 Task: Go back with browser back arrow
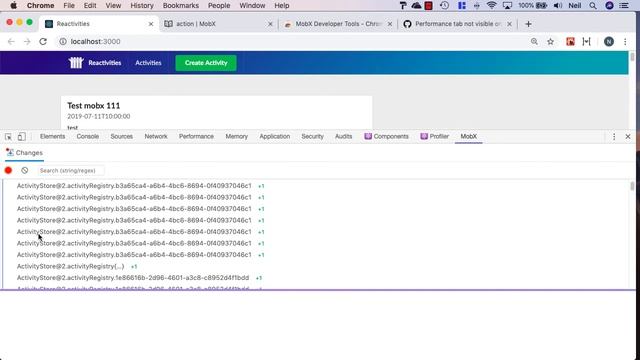pos(11,42)
